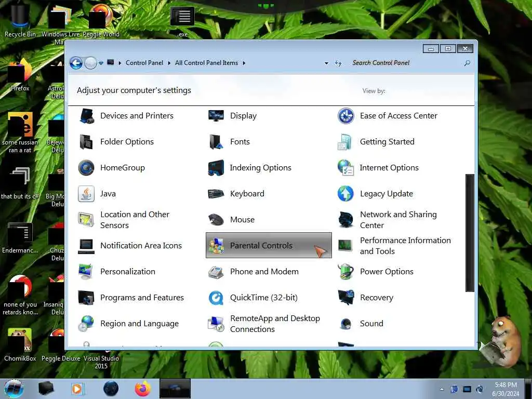This screenshot has height=399, width=532.
Task: Click the Control Panel taskbar button
Action: pyautogui.click(x=175, y=389)
